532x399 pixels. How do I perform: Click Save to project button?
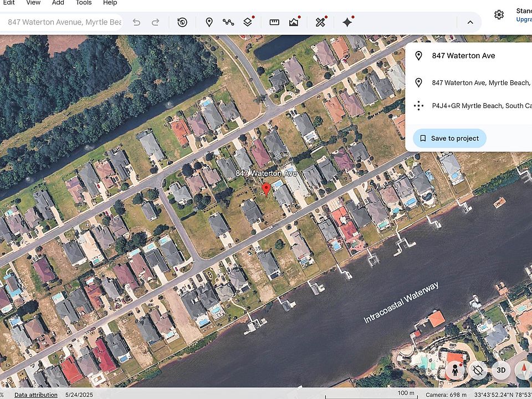(x=449, y=139)
